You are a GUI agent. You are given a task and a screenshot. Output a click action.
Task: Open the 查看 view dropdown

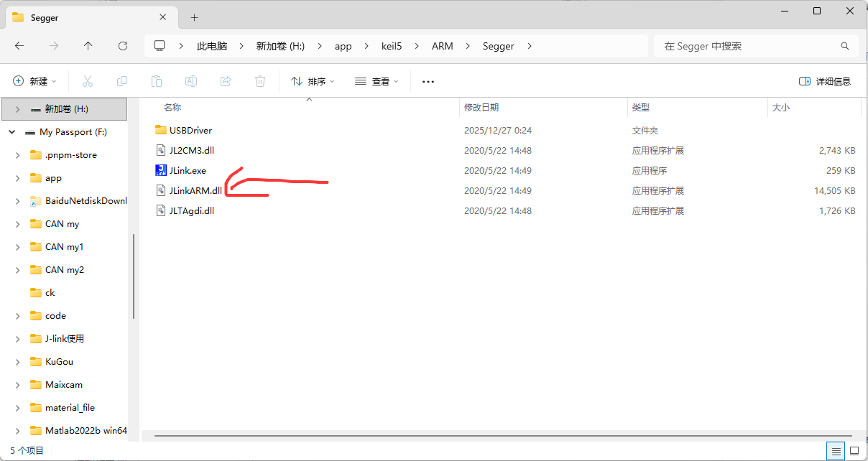pyautogui.click(x=377, y=82)
